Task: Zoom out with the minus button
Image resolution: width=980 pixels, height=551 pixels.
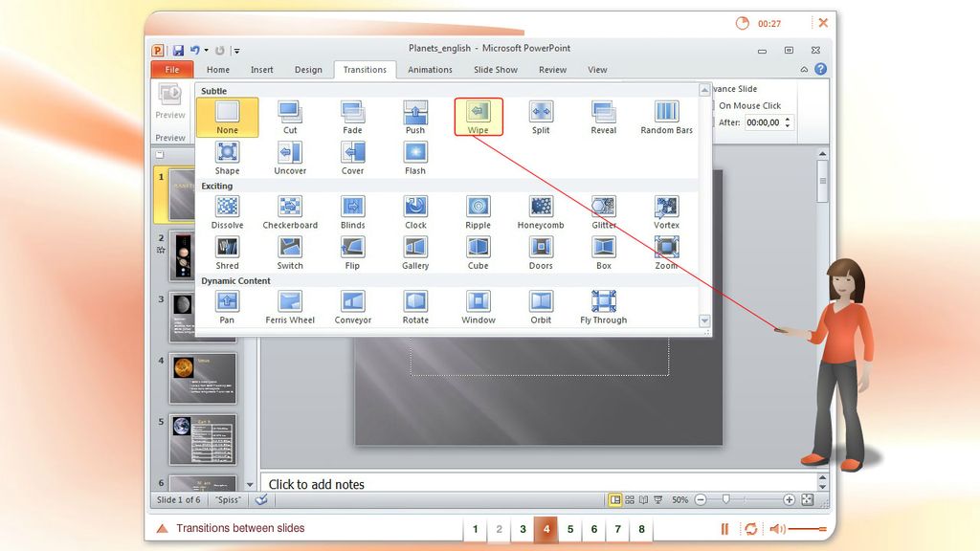Action: point(701,499)
